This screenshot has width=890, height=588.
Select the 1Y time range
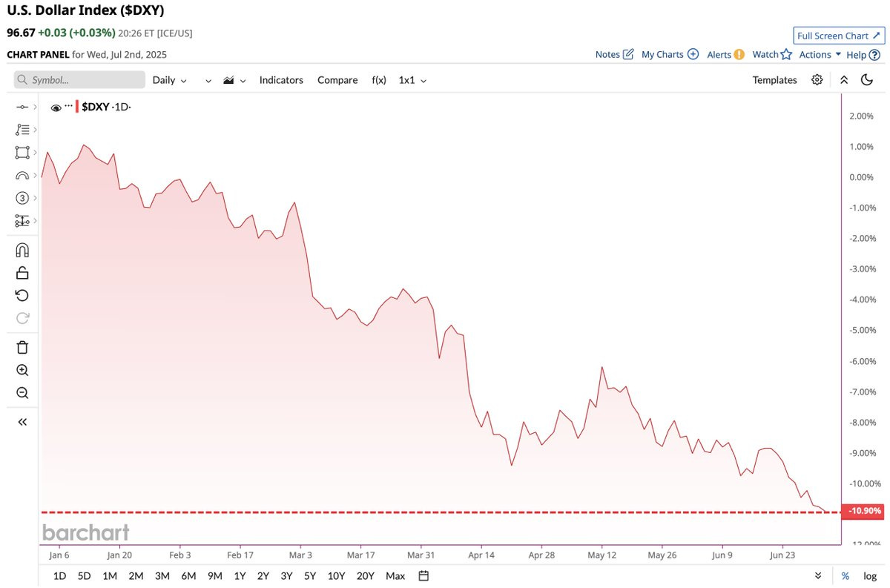tap(240, 576)
